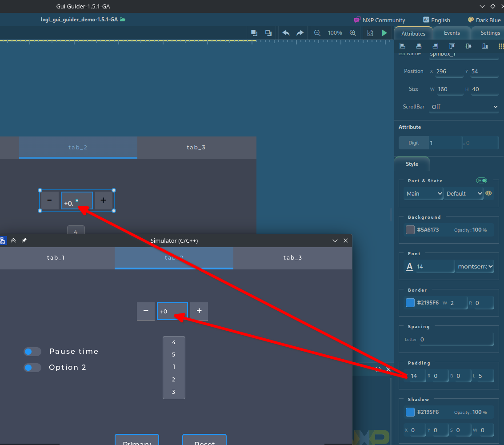Open NXP Community link
504x445 pixels.
pos(379,20)
